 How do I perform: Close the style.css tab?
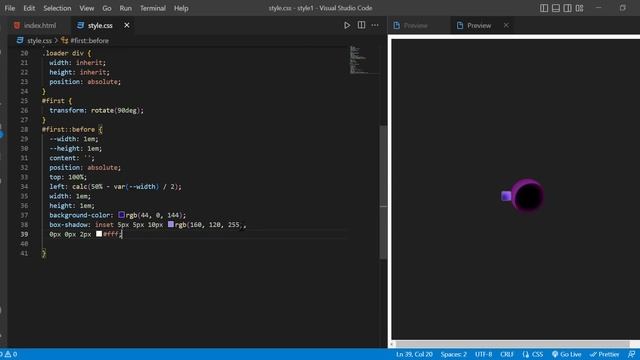(127, 25)
